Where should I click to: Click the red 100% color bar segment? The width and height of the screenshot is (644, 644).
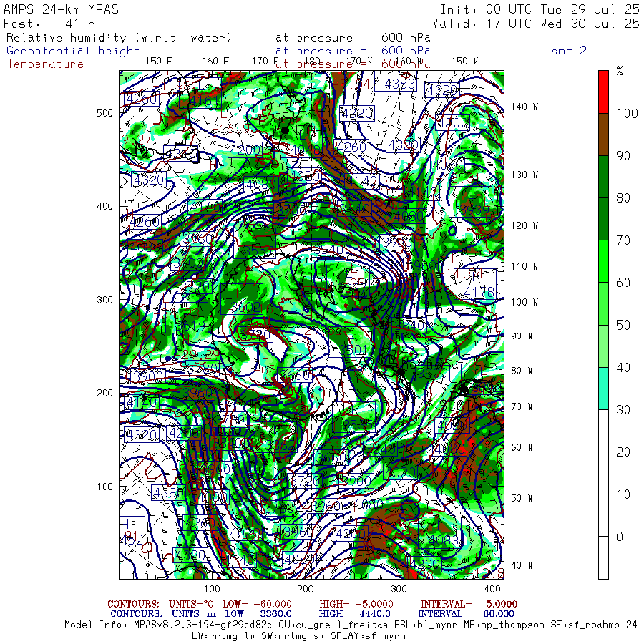point(603,92)
